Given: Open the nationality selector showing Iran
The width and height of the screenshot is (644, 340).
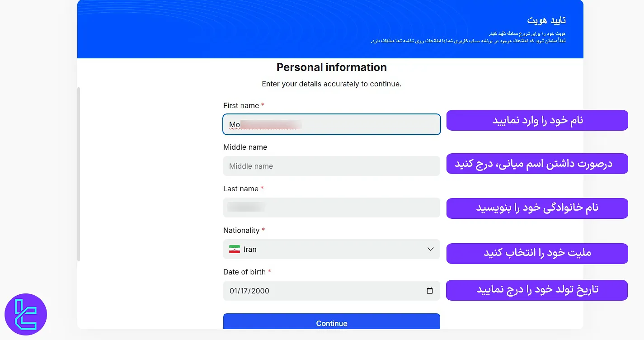Looking at the screenshot, I should tap(331, 249).
